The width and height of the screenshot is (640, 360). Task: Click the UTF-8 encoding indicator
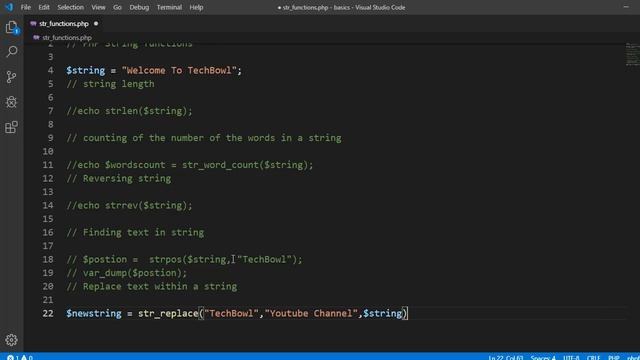click(x=571, y=357)
